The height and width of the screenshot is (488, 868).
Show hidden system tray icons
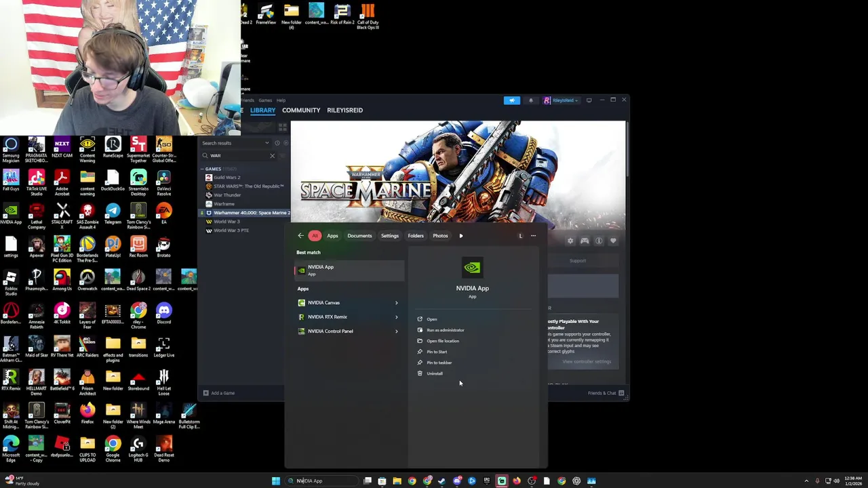[806, 481]
